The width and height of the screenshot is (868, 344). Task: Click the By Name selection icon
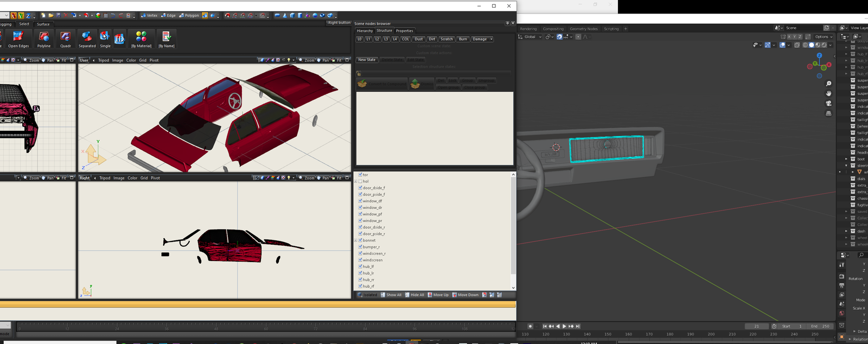pos(166,39)
